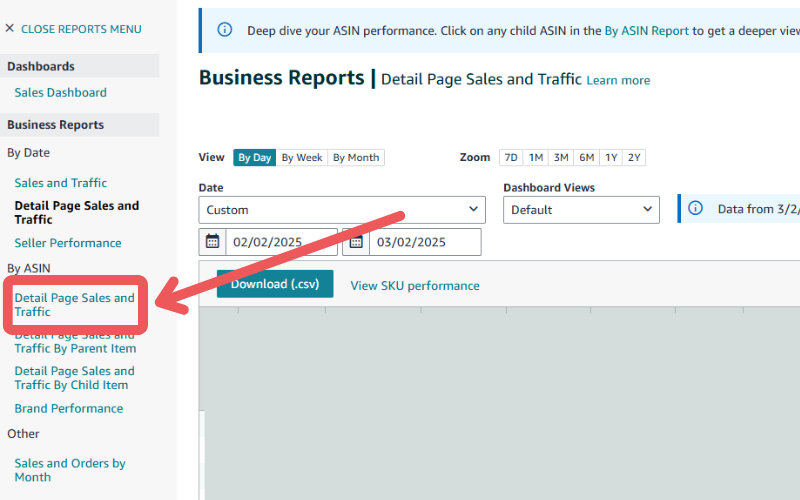Screen dimensions: 800x500
Task: Switch view to By Week
Action: pyautogui.click(x=301, y=157)
